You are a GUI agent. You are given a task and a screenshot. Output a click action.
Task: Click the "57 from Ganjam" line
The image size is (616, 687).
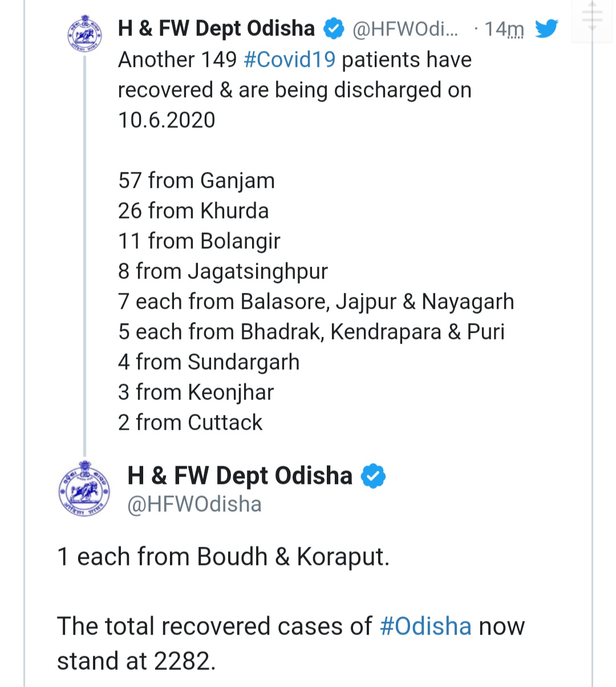(196, 181)
